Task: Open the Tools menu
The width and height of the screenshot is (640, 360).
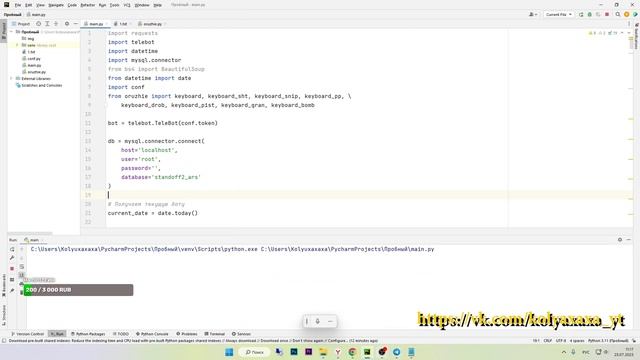Action: (115, 5)
